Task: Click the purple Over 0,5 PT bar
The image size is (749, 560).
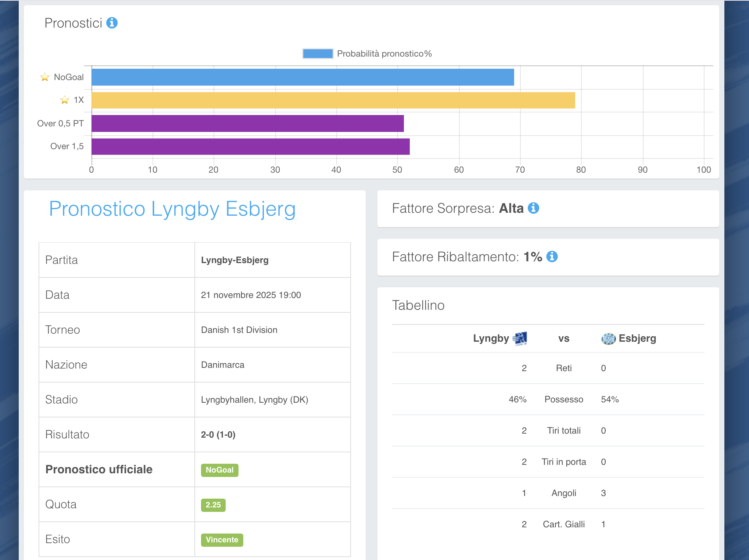Action: pyautogui.click(x=247, y=123)
